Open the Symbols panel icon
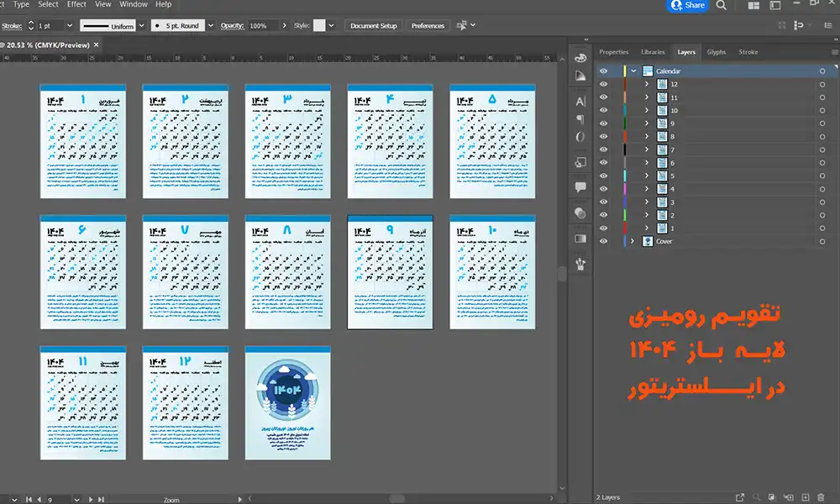 tap(580, 264)
